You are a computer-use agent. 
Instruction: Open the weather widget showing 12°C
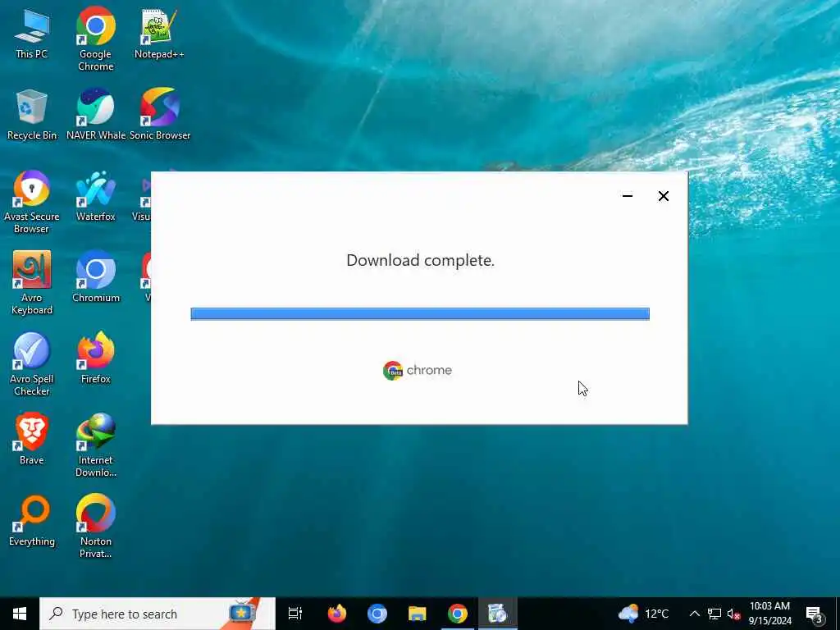coord(643,614)
